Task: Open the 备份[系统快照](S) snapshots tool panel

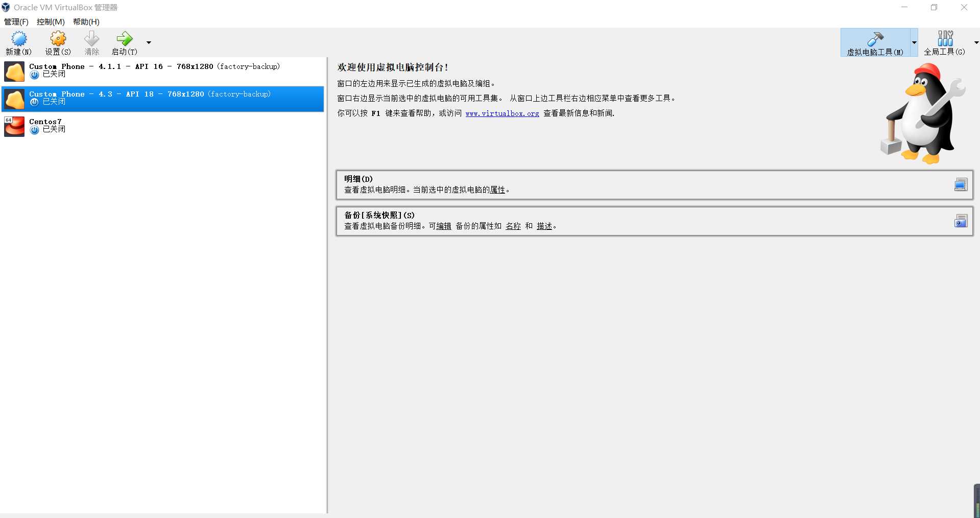Action: tap(654, 221)
